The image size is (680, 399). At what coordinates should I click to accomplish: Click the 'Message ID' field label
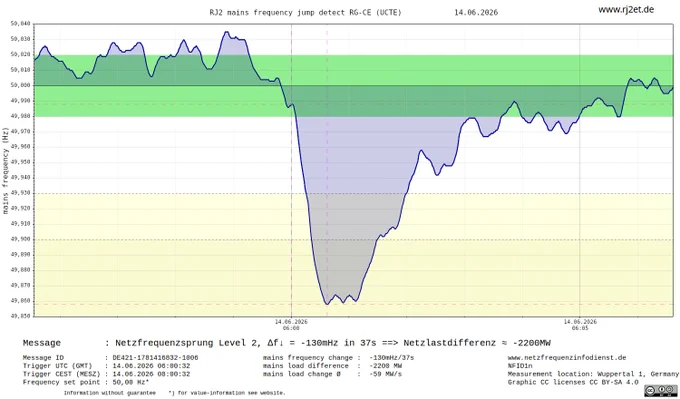pos(44,358)
